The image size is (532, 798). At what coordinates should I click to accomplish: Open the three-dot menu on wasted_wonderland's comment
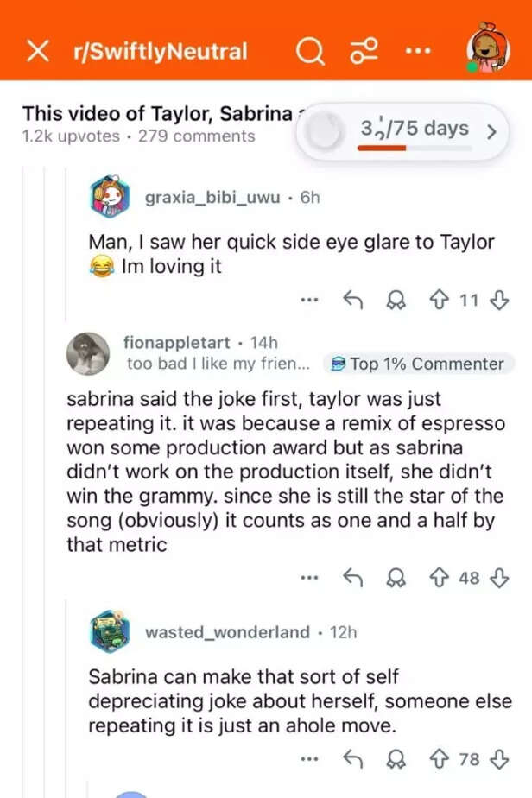pyautogui.click(x=309, y=758)
